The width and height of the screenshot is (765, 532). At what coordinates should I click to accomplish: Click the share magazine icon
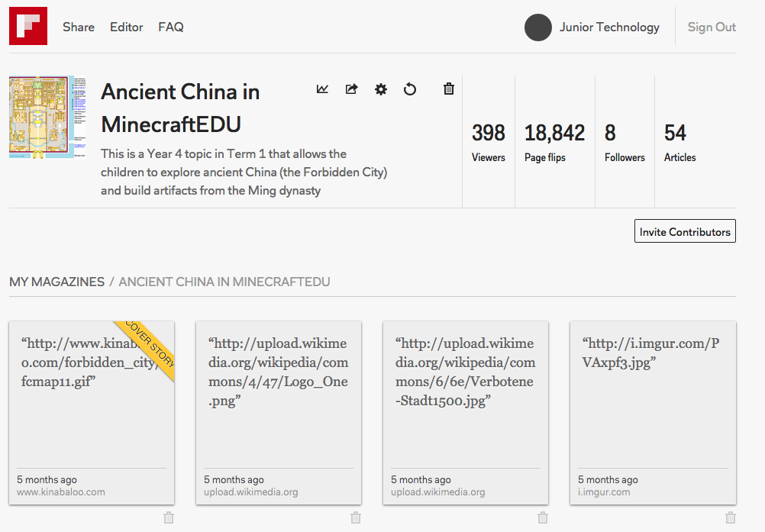tap(351, 89)
